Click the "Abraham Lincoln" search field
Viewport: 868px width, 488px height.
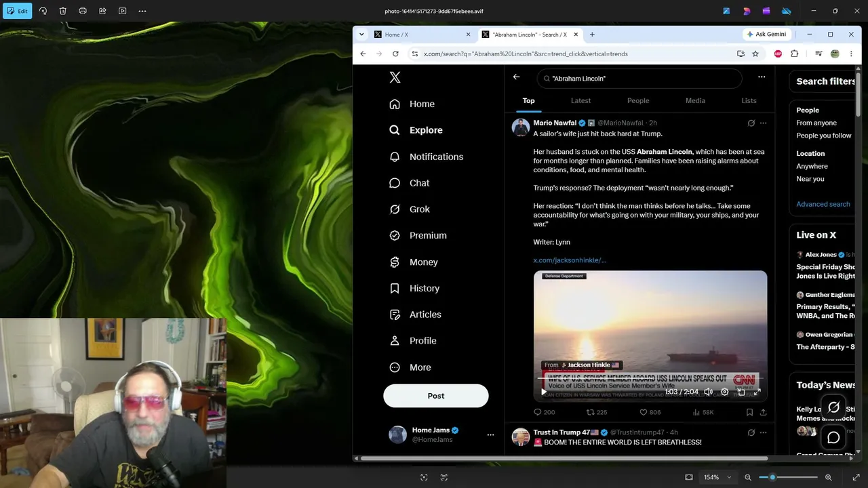(639, 79)
